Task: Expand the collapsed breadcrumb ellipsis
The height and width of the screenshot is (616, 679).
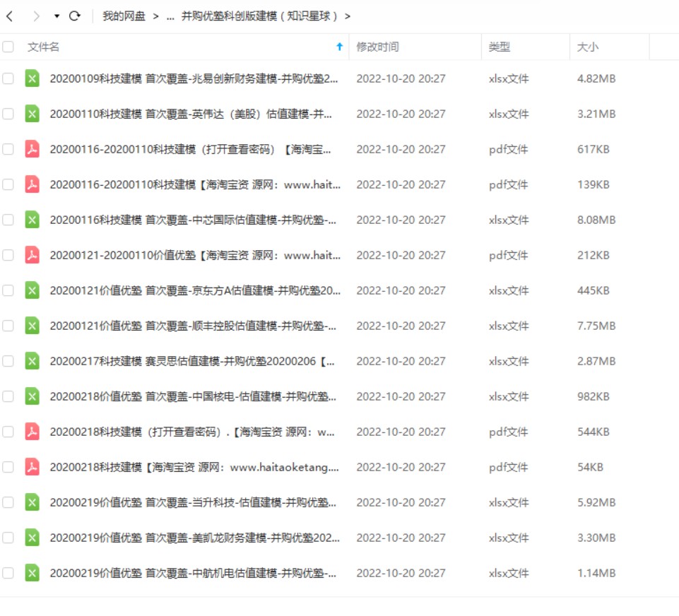Action: (x=170, y=16)
